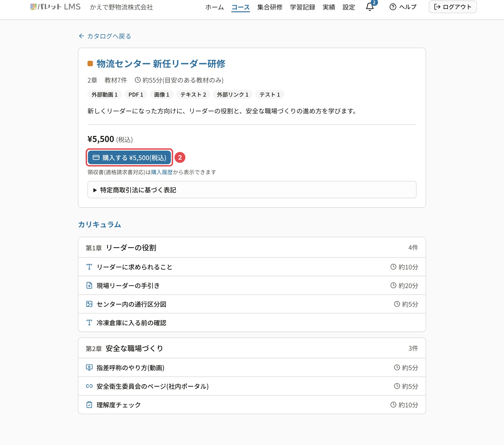This screenshot has height=445, width=504.
Task: Click the 第1章 リーダーの役割 header
Action: [252, 247]
